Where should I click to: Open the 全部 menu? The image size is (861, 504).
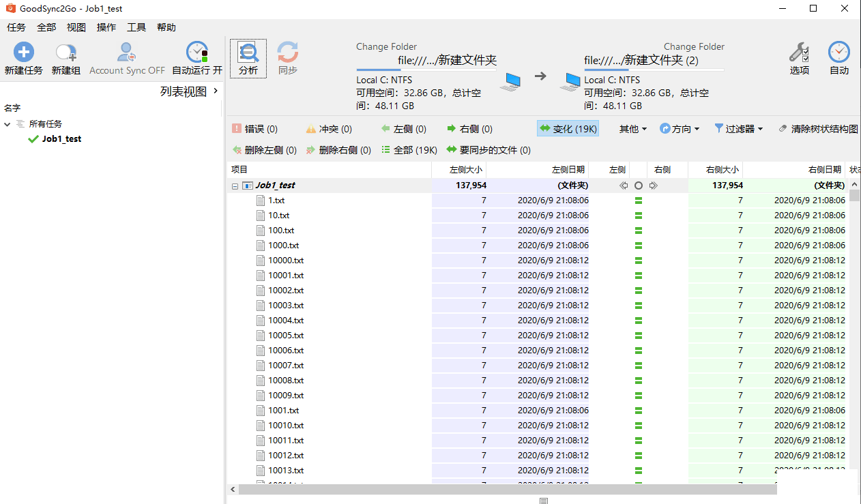46,27
